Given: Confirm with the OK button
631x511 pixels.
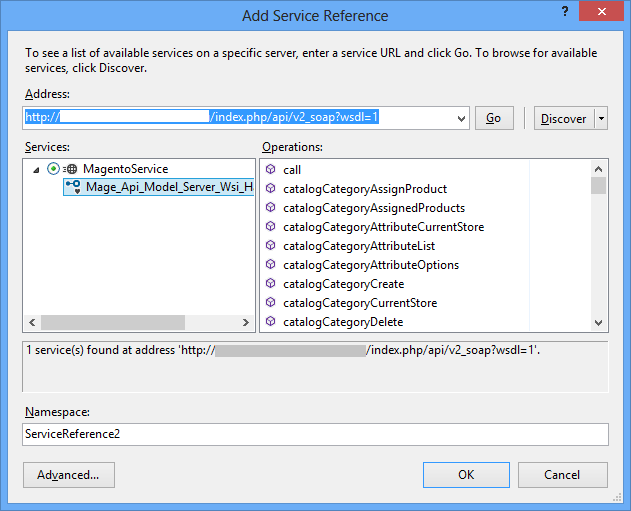Looking at the screenshot, I should [x=466, y=475].
